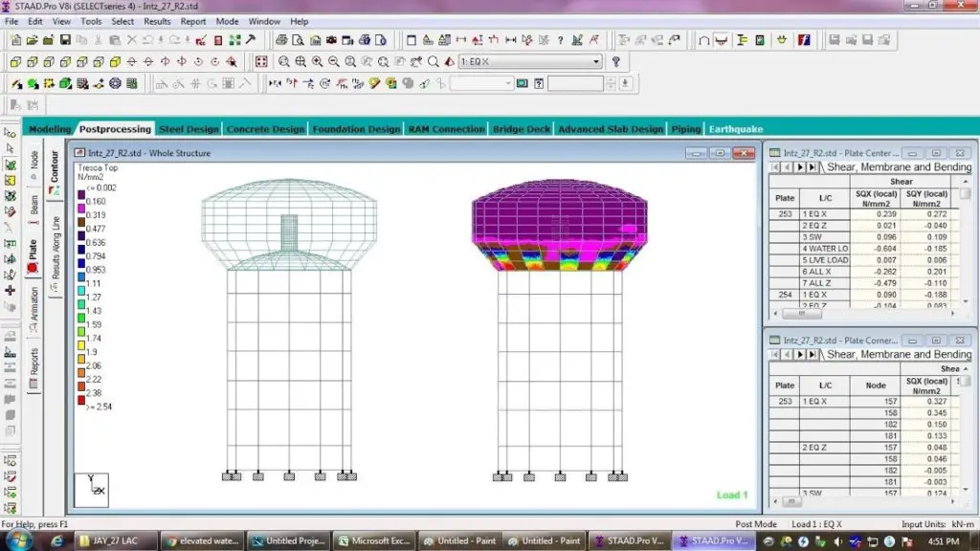Image resolution: width=980 pixels, height=551 pixels.
Task: Click the next-tab arrow in Plate Center table
Action: click(x=799, y=167)
